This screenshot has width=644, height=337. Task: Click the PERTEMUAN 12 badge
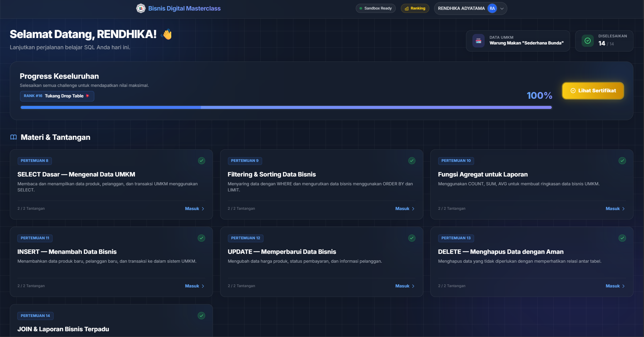click(246, 238)
